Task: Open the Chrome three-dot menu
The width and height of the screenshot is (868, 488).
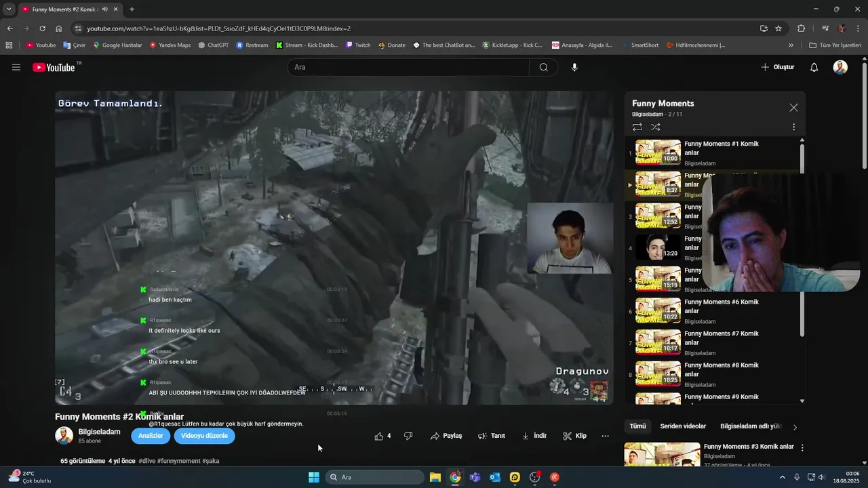Action: pyautogui.click(x=859, y=28)
